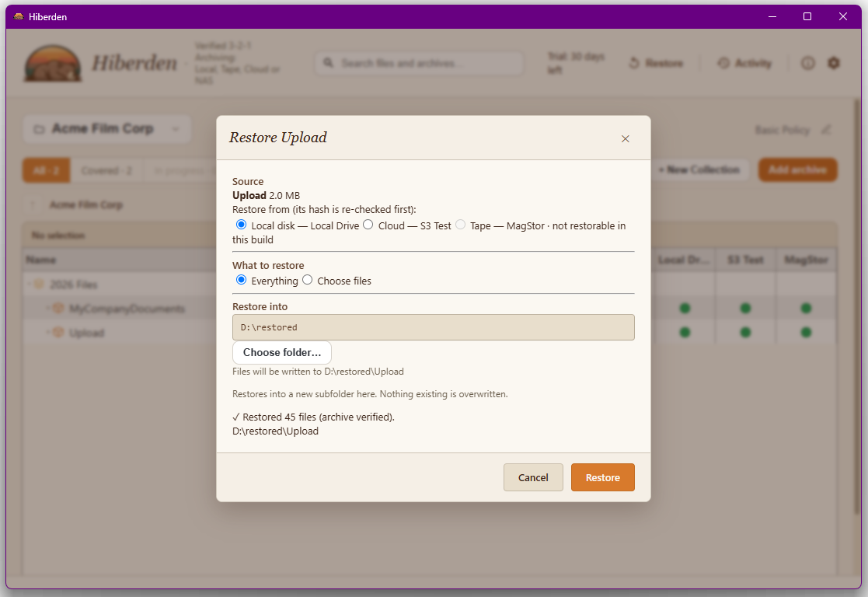
Task: Click the MagStor green dot in Upload row
Action: 806,333
